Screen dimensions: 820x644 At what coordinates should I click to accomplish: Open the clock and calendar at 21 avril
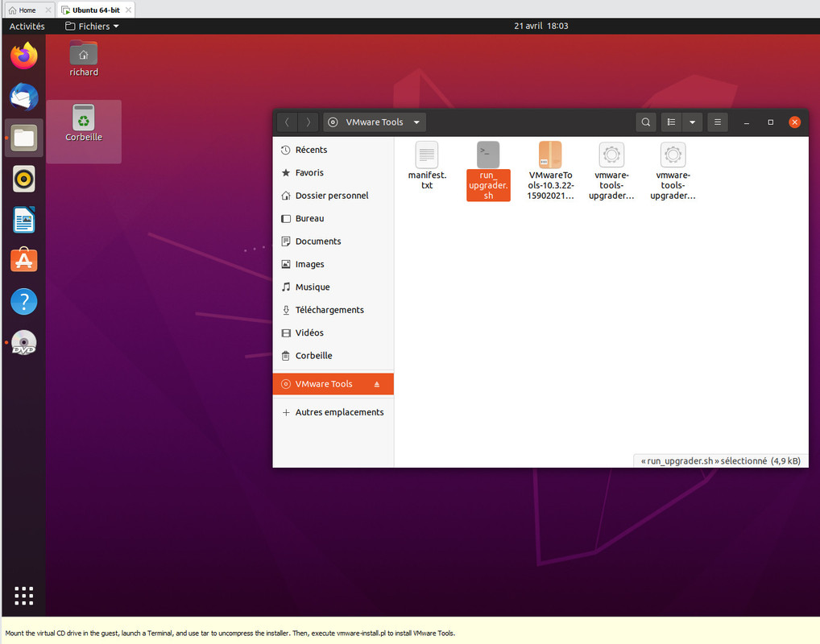pyautogui.click(x=540, y=26)
